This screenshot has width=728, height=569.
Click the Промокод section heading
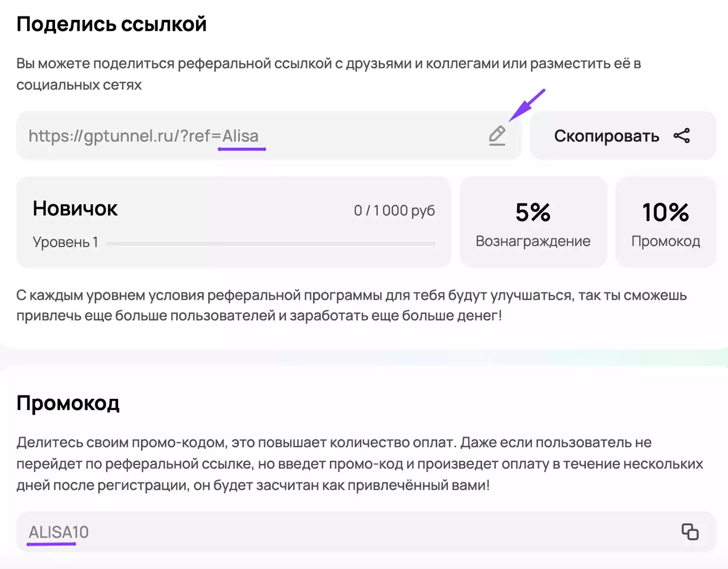pos(68,404)
